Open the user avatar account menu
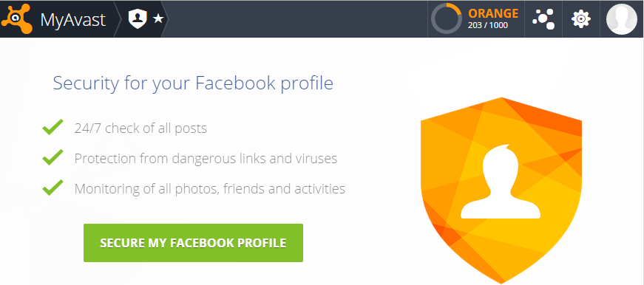 622,19
